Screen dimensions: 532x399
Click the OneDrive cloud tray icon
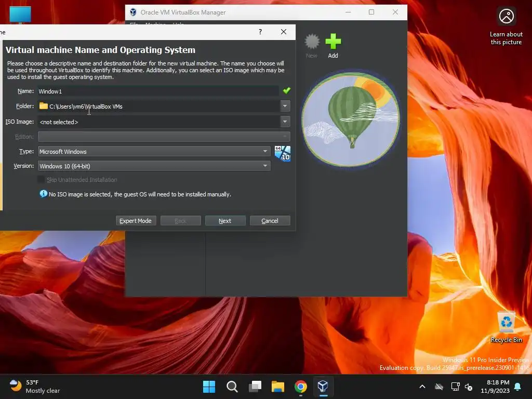tap(439, 387)
